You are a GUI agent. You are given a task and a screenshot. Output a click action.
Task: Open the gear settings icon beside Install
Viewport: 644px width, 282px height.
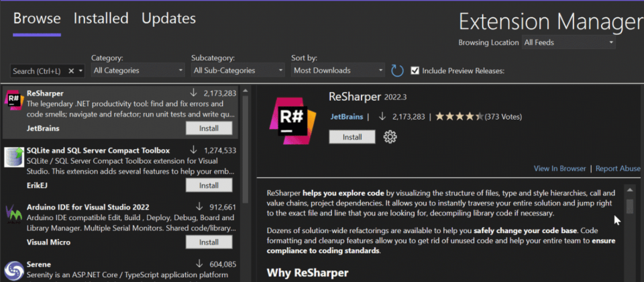390,137
